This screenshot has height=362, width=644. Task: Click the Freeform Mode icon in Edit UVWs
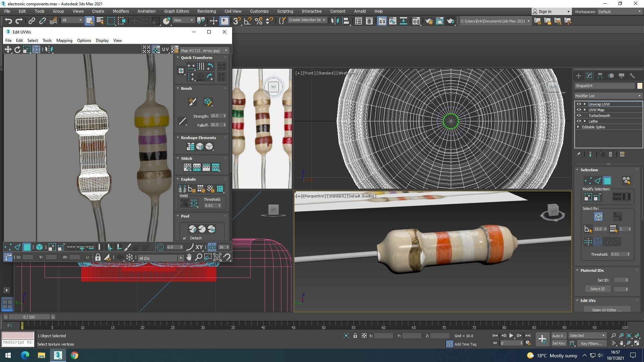tap(36, 50)
